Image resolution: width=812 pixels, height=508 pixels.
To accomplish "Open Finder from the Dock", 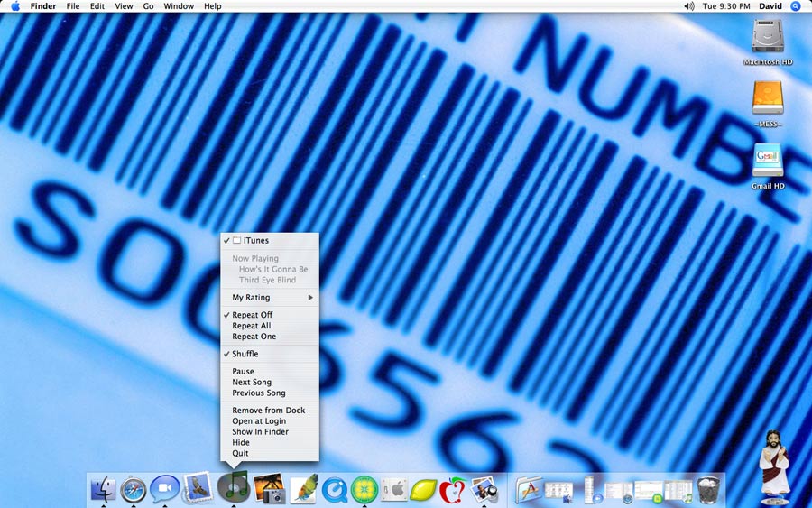I will coord(104,489).
